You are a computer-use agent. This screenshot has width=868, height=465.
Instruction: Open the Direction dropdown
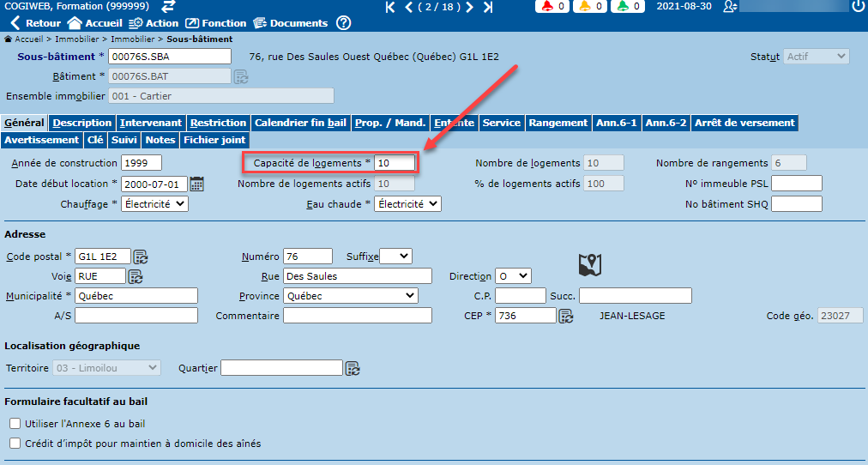pyautogui.click(x=514, y=276)
